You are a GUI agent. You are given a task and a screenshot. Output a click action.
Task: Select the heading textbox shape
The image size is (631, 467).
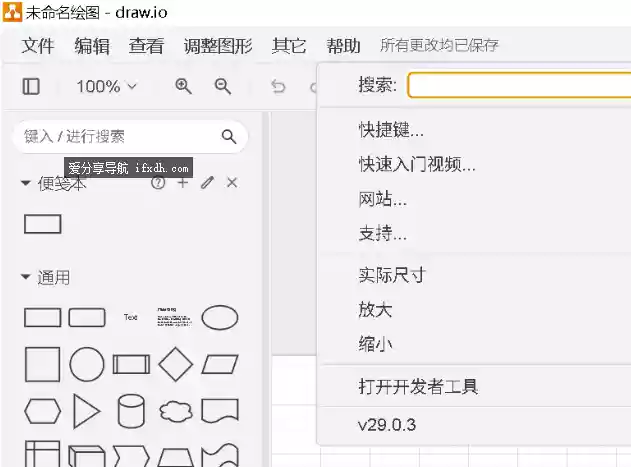click(174, 317)
